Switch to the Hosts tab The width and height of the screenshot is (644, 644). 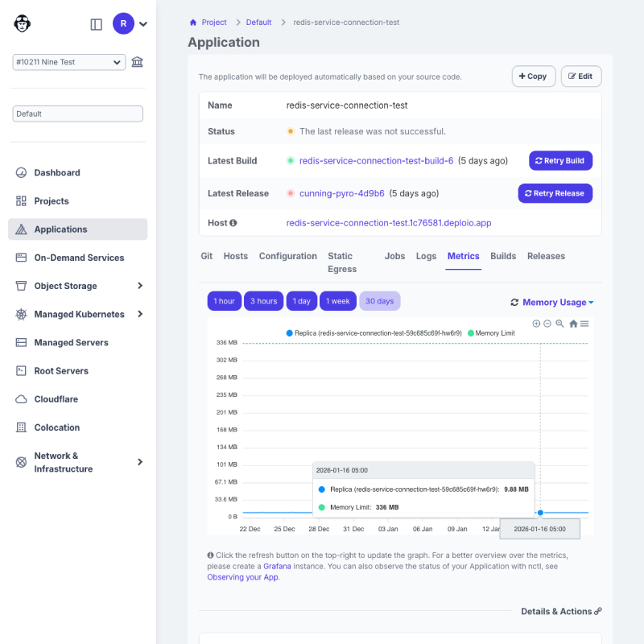236,256
